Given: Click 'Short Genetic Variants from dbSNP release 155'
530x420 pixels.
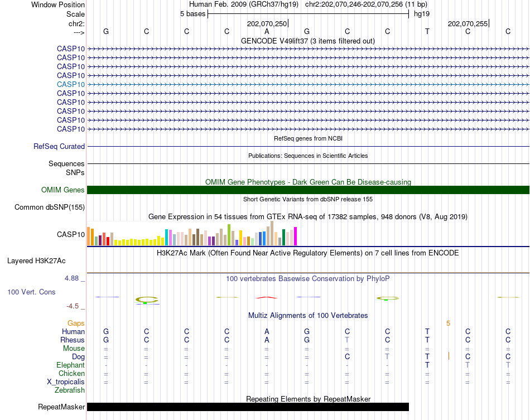Looking at the screenshot, I should pos(308,199).
